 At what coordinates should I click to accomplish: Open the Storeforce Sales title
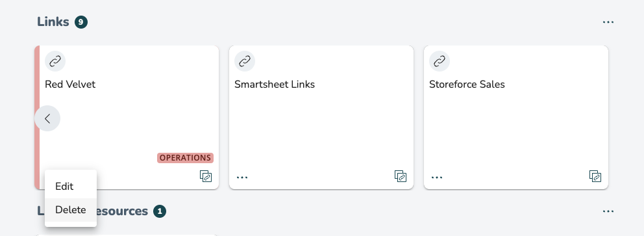click(x=467, y=85)
